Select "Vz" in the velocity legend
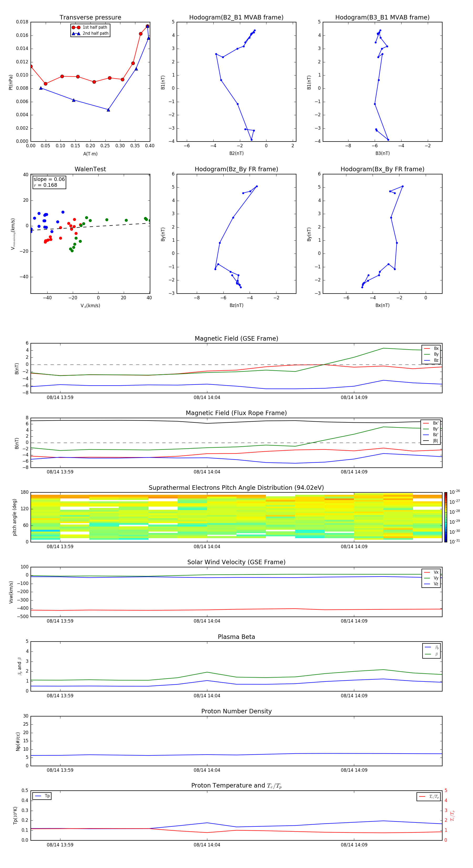The image size is (473, 868). (x=431, y=584)
